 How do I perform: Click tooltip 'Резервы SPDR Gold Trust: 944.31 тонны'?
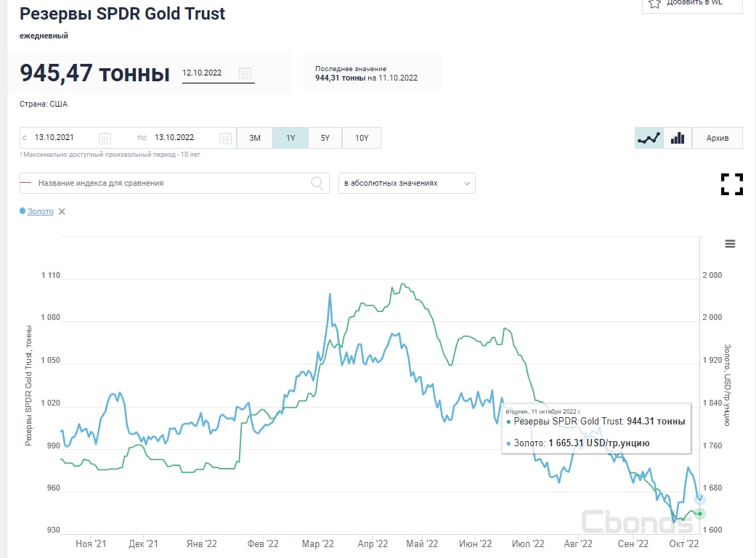point(599,421)
